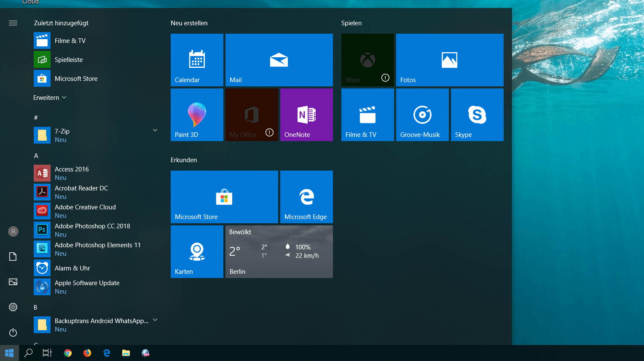Launch Google Chrome from the taskbar

(68, 353)
